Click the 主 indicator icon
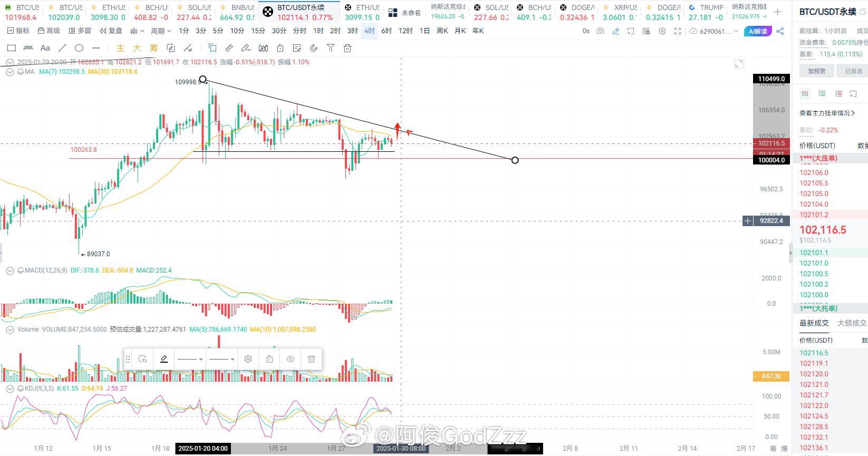868x456 pixels. (120, 48)
